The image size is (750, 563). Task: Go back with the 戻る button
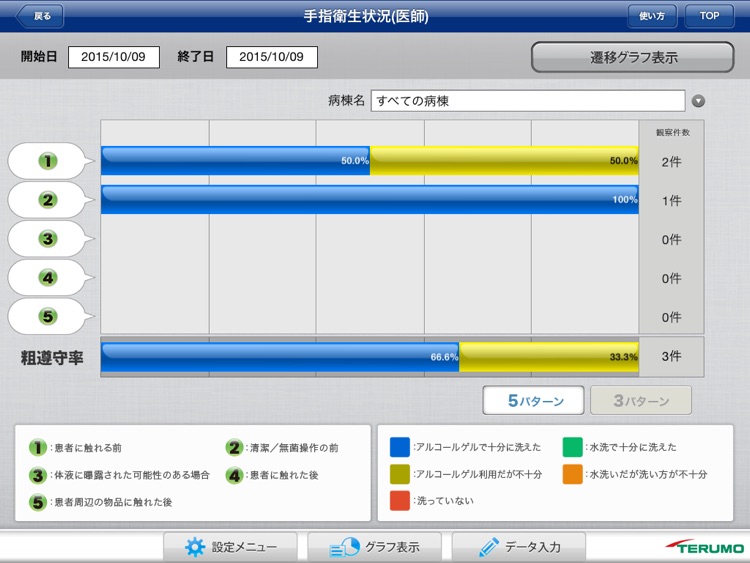tap(40, 16)
